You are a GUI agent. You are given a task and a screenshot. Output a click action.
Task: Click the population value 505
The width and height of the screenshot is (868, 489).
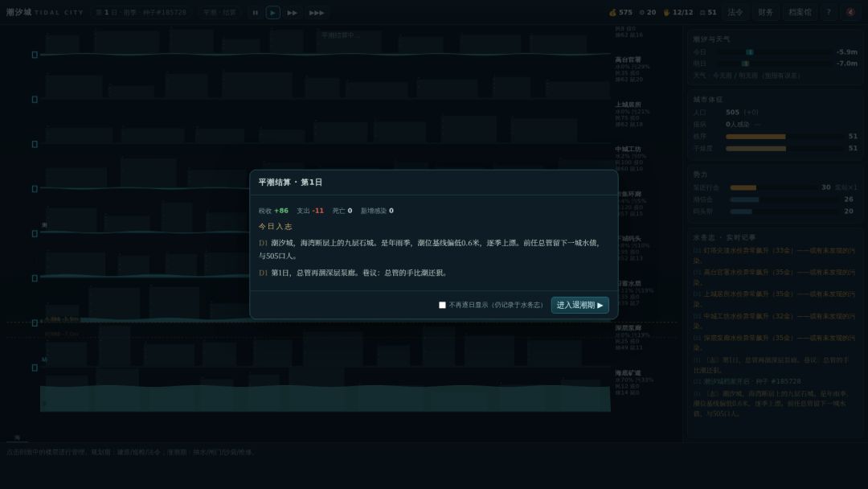[732, 113]
